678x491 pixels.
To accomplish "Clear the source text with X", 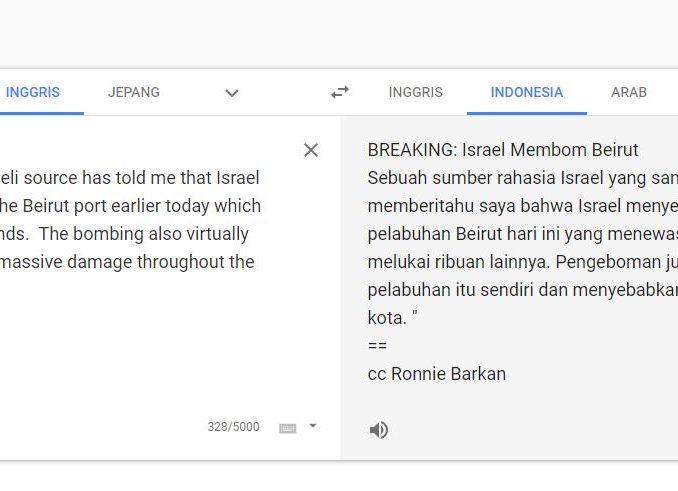I will click(311, 150).
